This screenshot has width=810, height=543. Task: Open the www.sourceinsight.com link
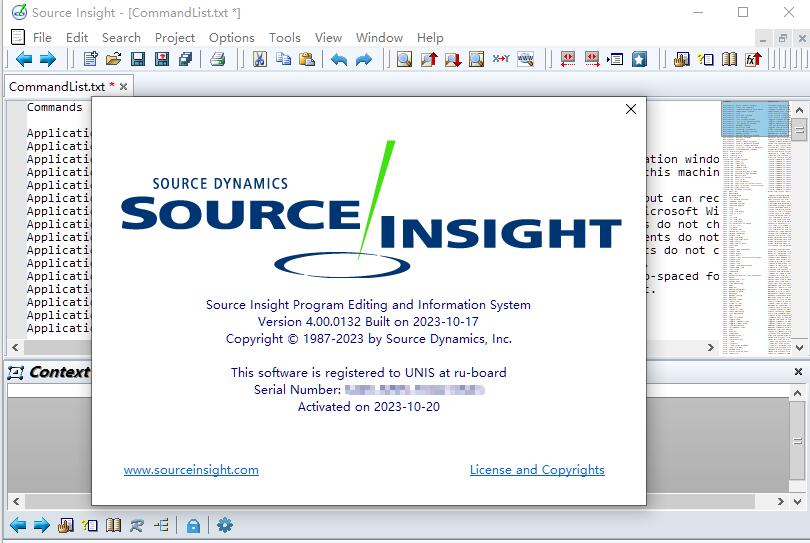pyautogui.click(x=191, y=470)
